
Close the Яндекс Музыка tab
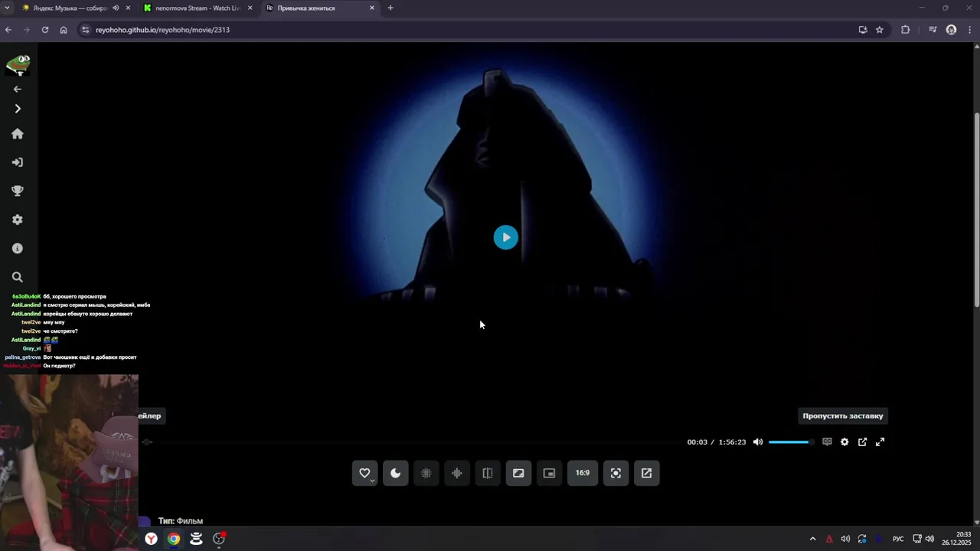[x=128, y=8]
